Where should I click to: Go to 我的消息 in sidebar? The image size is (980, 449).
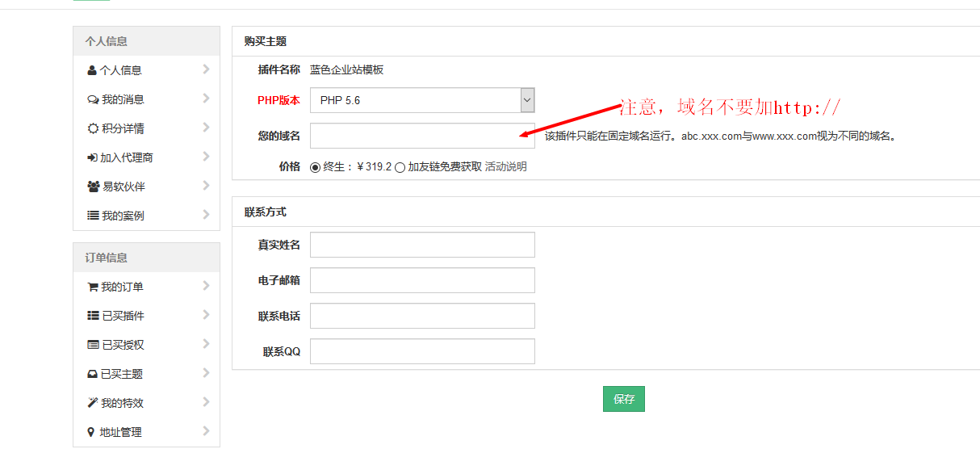[123, 99]
